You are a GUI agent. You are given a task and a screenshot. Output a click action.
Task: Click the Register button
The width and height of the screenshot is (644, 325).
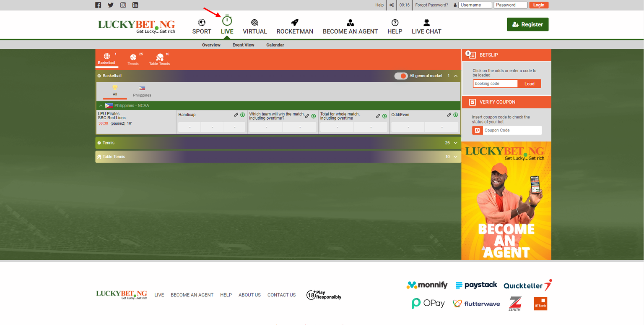click(x=527, y=24)
